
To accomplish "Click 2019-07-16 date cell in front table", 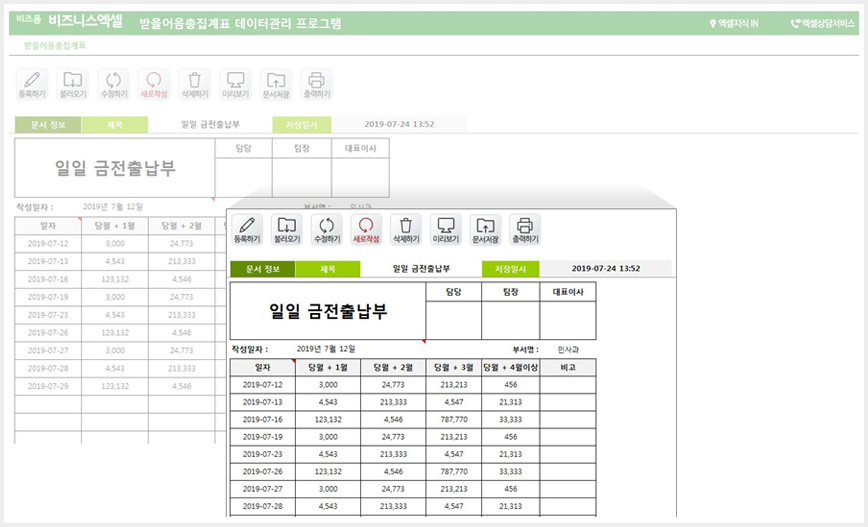I will pyautogui.click(x=262, y=420).
